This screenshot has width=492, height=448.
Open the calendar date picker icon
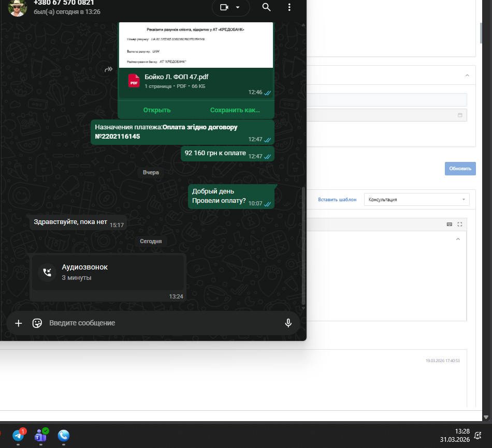[460, 115]
